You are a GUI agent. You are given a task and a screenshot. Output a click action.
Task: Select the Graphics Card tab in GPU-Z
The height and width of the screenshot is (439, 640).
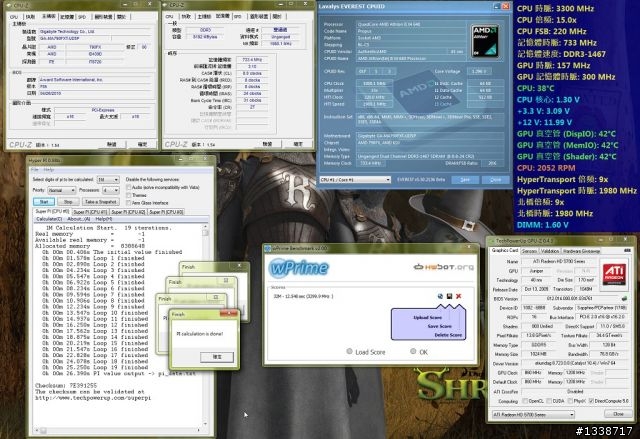click(504, 250)
